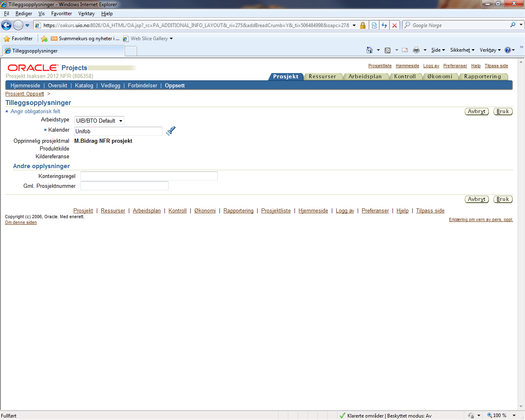The height and width of the screenshot is (420, 525).
Task: Click the Svømmekurs og nyheter favorite link
Action: click(85, 39)
